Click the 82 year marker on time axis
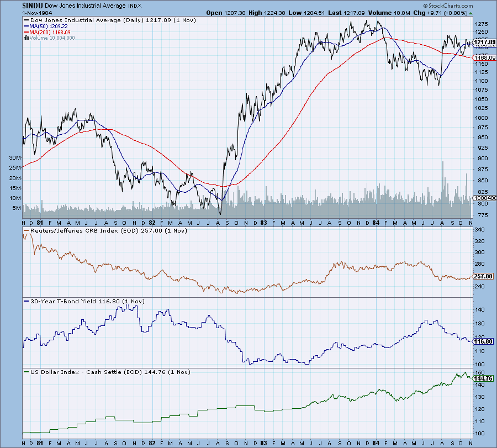This screenshot has height=448, width=497. [x=152, y=442]
